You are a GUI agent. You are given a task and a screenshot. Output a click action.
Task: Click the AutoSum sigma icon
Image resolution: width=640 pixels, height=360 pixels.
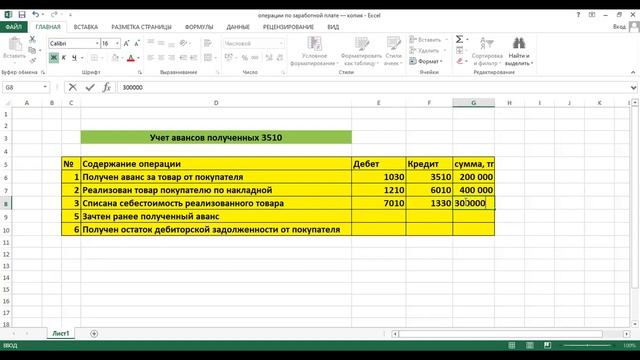[459, 39]
